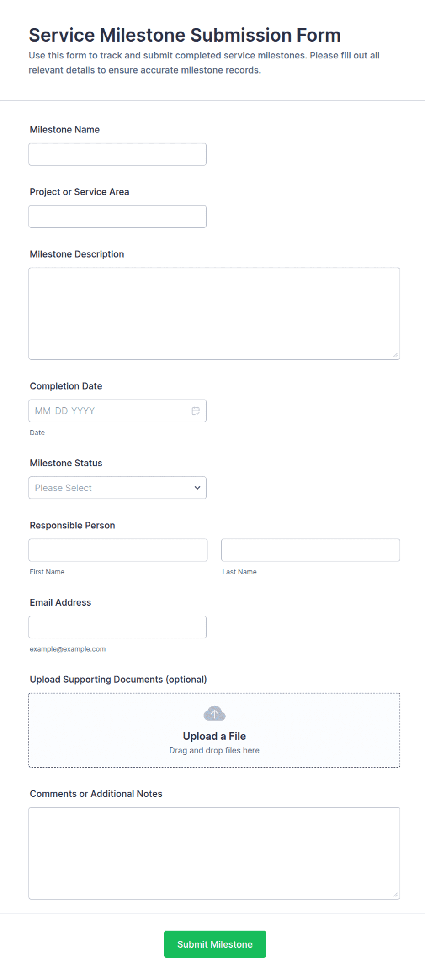Screen dimensions: 425x980
Task: Click the Last Name input box
Action: (311, 550)
